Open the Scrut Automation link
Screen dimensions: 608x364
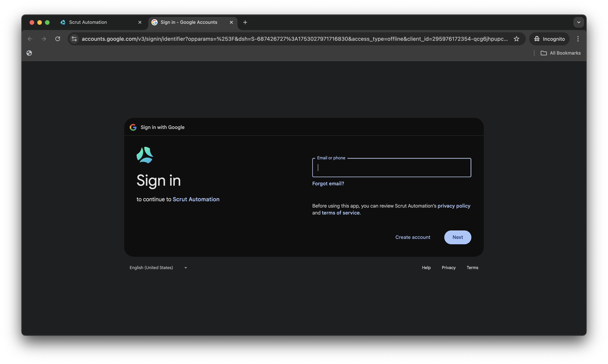[x=196, y=199]
